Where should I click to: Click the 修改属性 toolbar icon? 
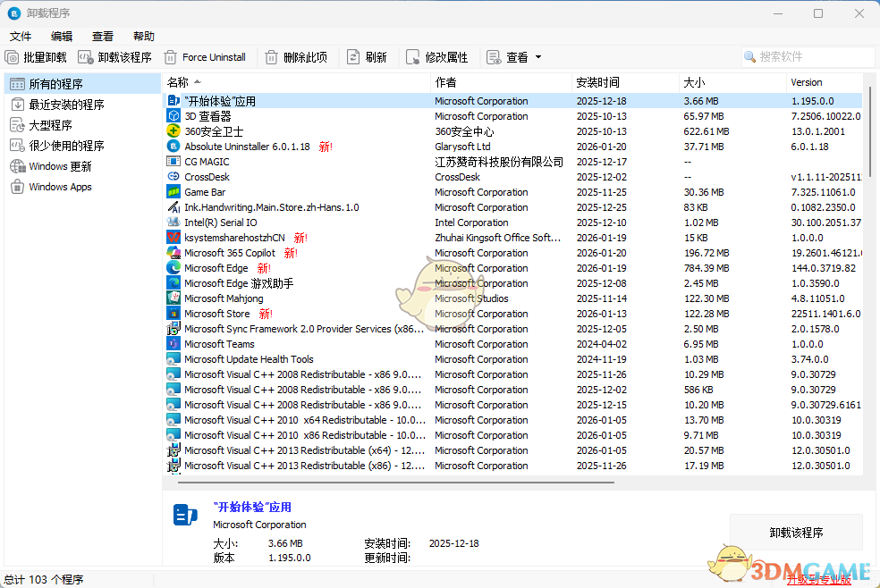(412, 56)
